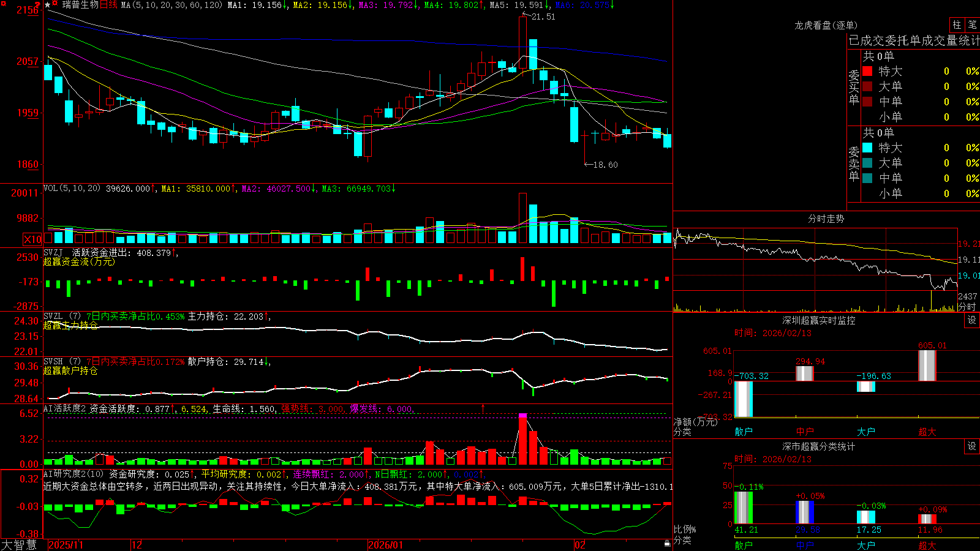Click the 2026/01 date marker on time axis
Viewport: 980px width, 551px height.
coord(386,545)
